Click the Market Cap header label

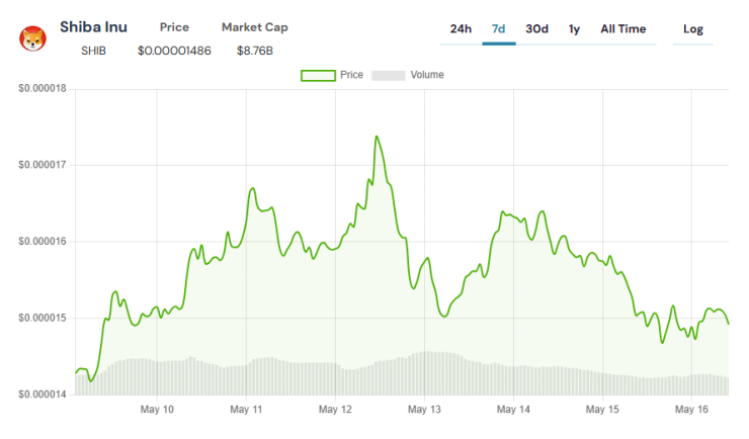255,27
